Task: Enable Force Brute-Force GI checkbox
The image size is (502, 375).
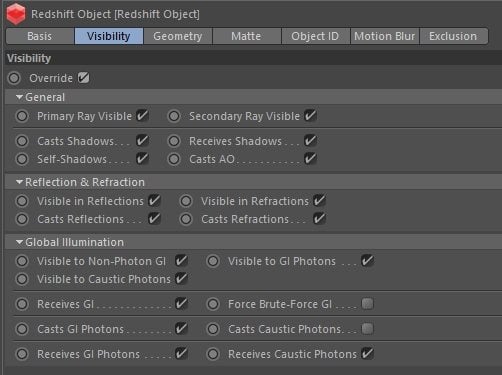Action: (368, 304)
